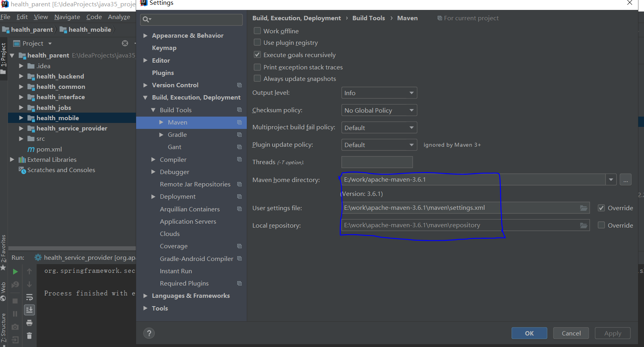Click Build Tools in settings breadcrumb
644x347 pixels.
click(x=369, y=18)
